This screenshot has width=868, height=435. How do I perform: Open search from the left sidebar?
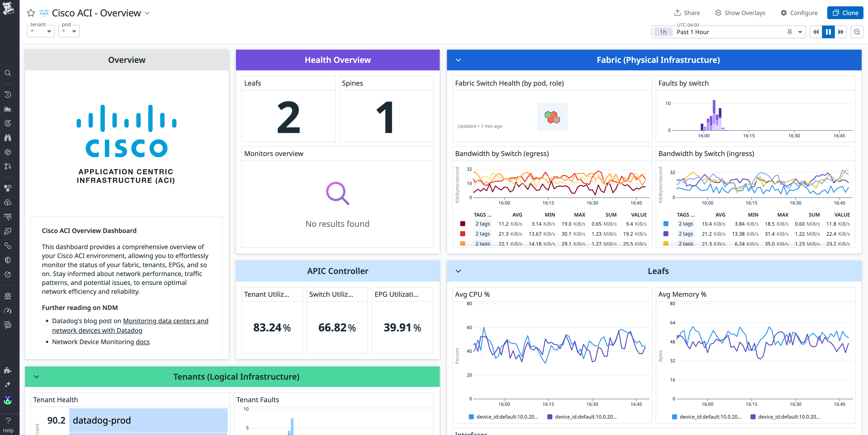(8, 73)
